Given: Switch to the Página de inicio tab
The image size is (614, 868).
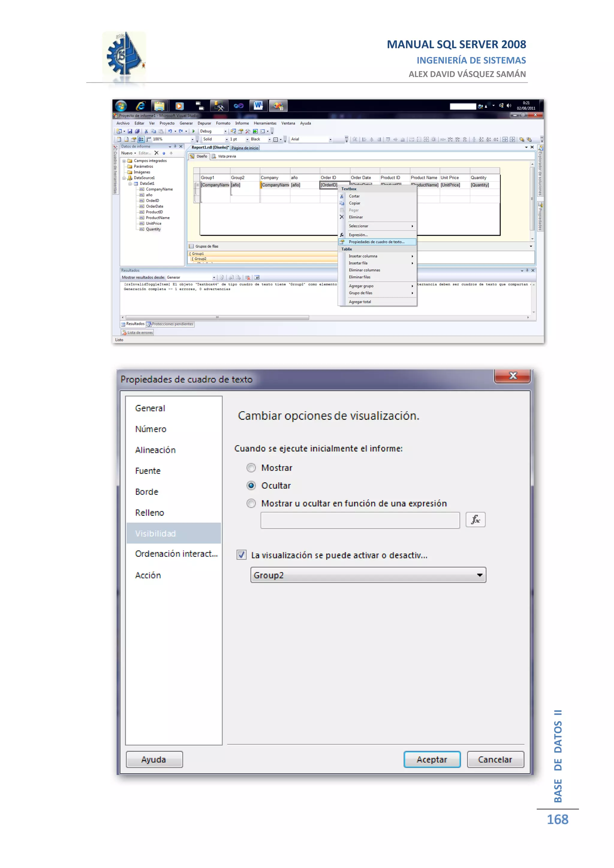Looking at the screenshot, I should 245,148.
